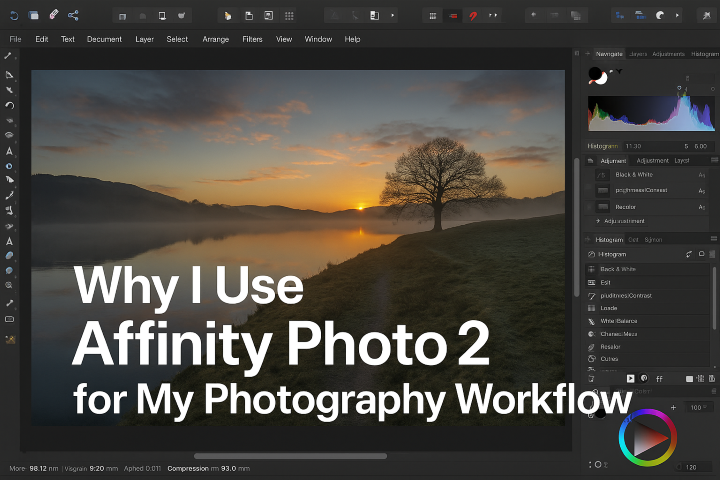The height and width of the screenshot is (480, 720).
Task: Choose White Balance from adjustments list
Action: (648, 321)
